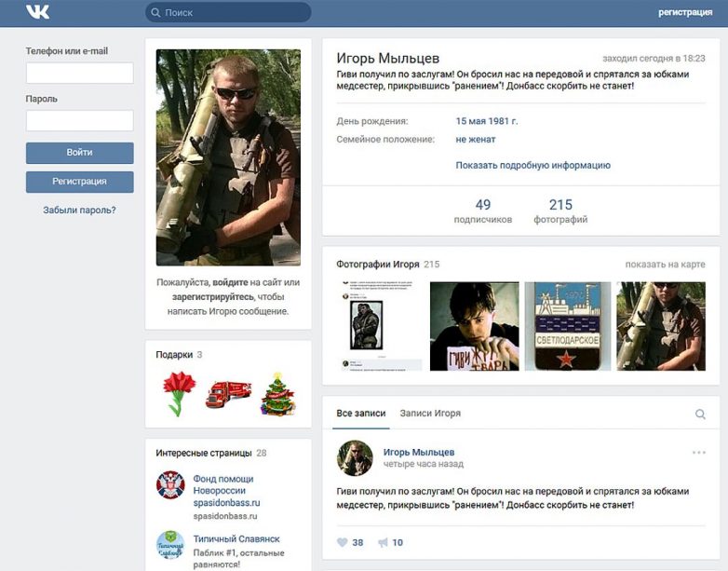Focus the Телефон или e-mail field
Image resolution: width=728 pixels, height=571 pixels.
[79, 73]
